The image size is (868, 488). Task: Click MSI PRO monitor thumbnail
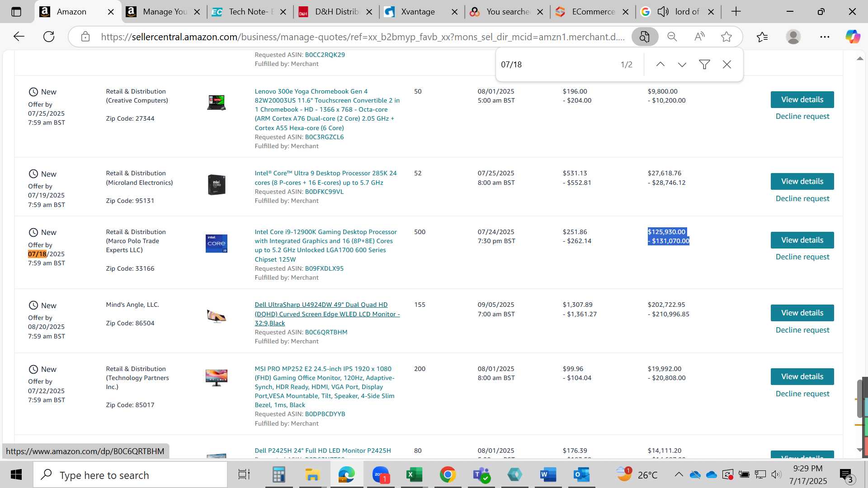point(217,378)
